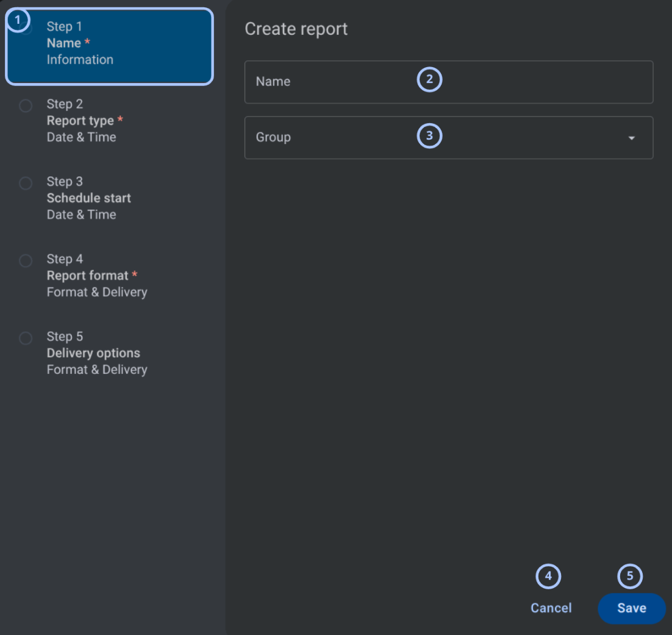The width and height of the screenshot is (672, 635).
Task: Select the Step 1 Name tab
Action: coord(109,46)
